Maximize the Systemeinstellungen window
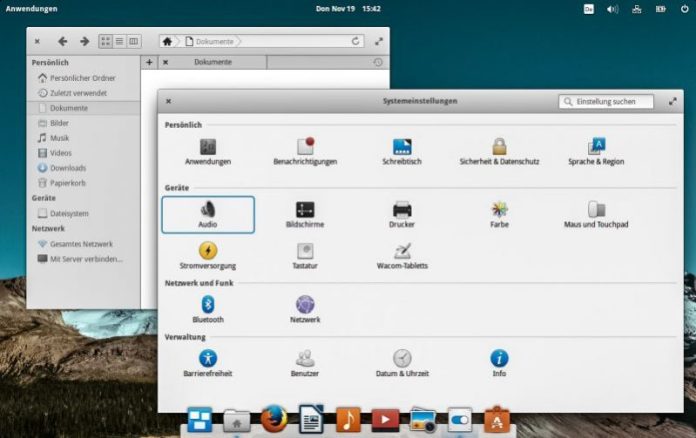 pyautogui.click(x=672, y=102)
